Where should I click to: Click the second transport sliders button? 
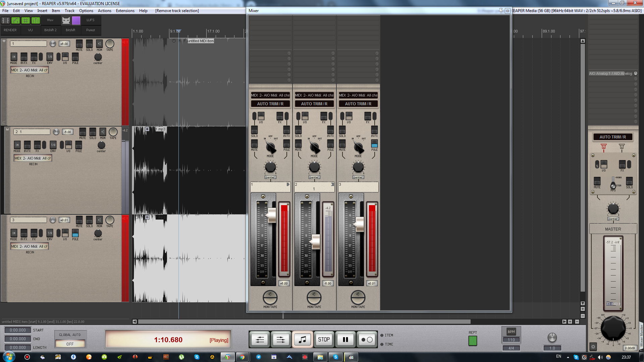click(281, 340)
